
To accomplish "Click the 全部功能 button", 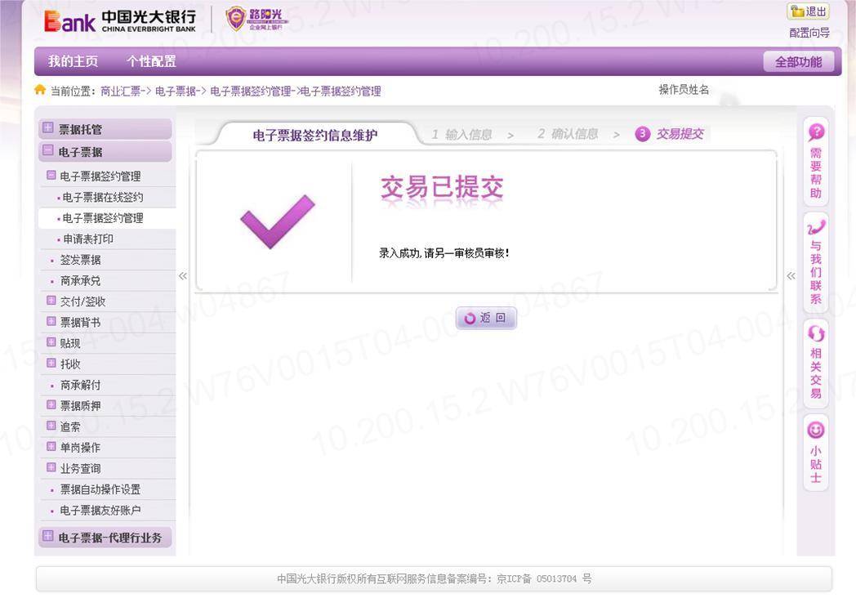I will (799, 62).
